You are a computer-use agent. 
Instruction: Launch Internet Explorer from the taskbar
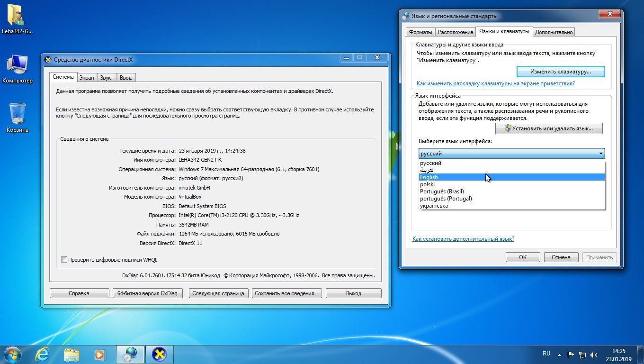point(42,355)
